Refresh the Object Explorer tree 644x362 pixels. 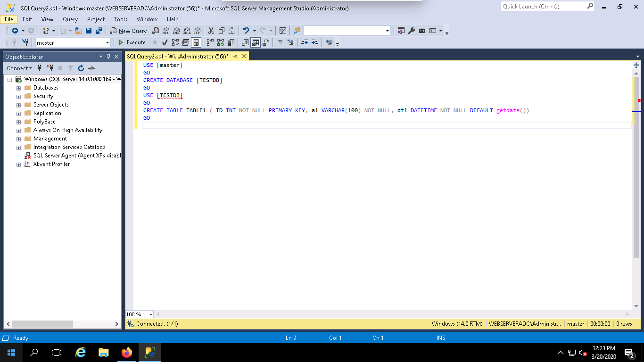81,68
